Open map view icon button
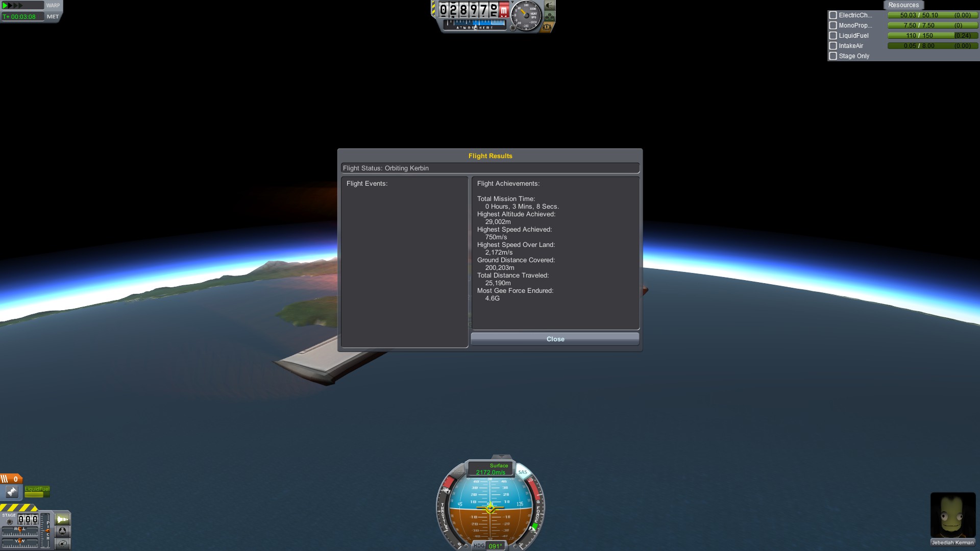The image size is (980, 551). pos(62,543)
